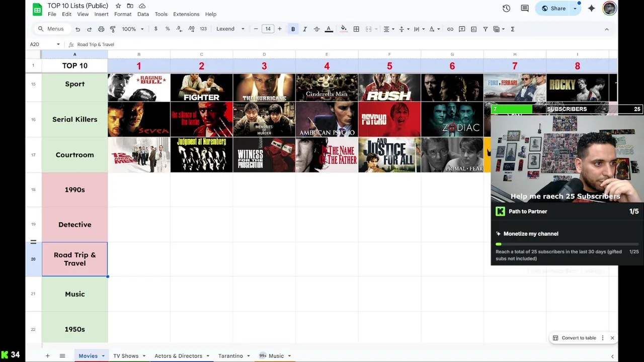The height and width of the screenshot is (362, 644).
Task: Open the comments panel icon
Action: 525,9
